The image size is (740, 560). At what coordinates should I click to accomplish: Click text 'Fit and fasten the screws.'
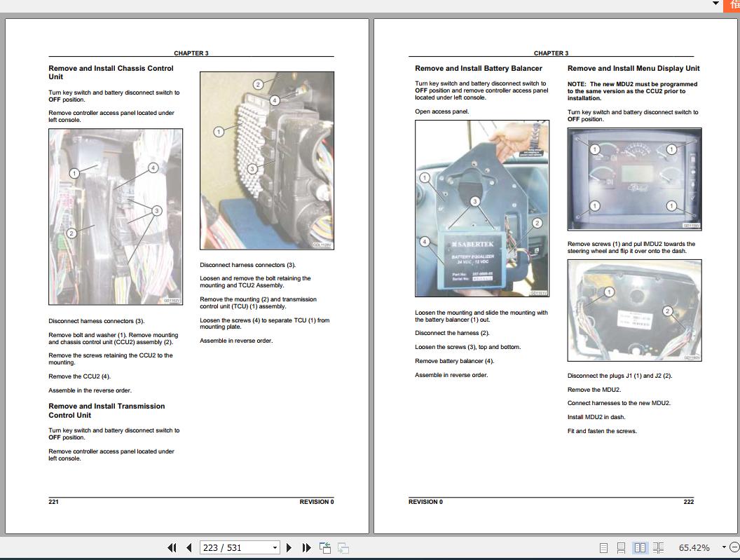[x=602, y=430]
